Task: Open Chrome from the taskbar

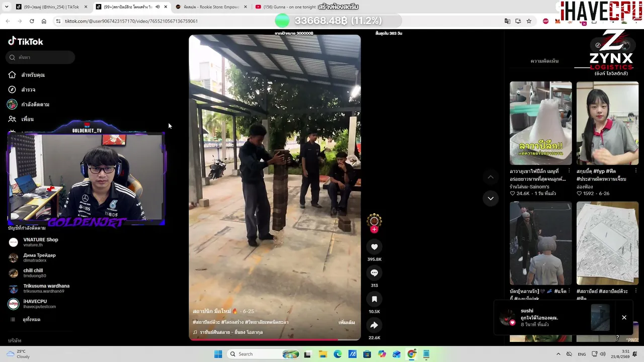Action: click(x=412, y=354)
